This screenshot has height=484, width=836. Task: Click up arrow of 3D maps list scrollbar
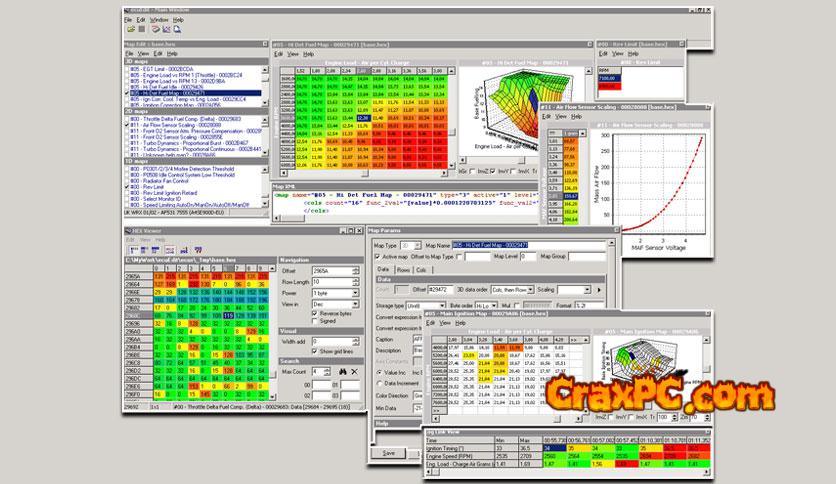pos(265,70)
